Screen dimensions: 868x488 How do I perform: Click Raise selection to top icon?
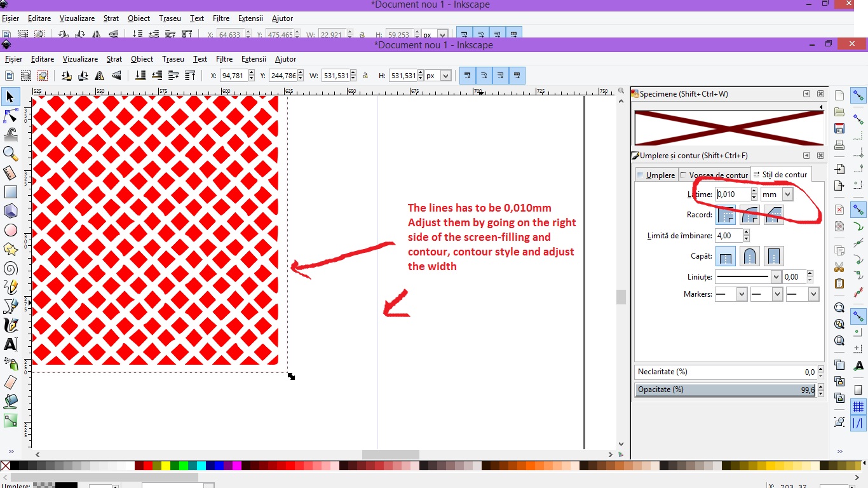pyautogui.click(x=189, y=76)
